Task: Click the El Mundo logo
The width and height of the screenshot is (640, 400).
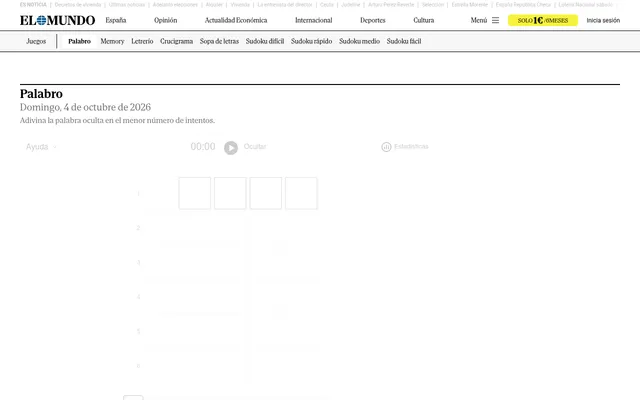Action: (x=58, y=20)
